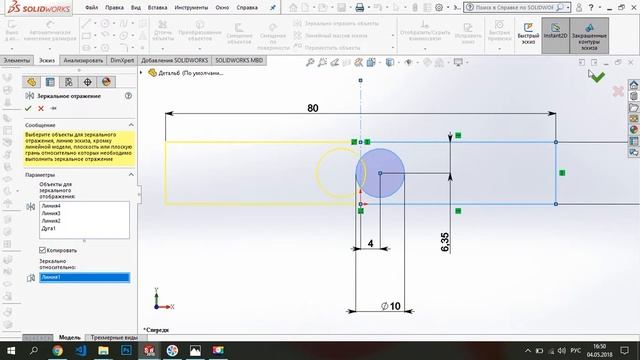Click the Zoom to Fit magnifier icon
Screen dimensions: 640x360
pyautogui.click(x=310, y=62)
